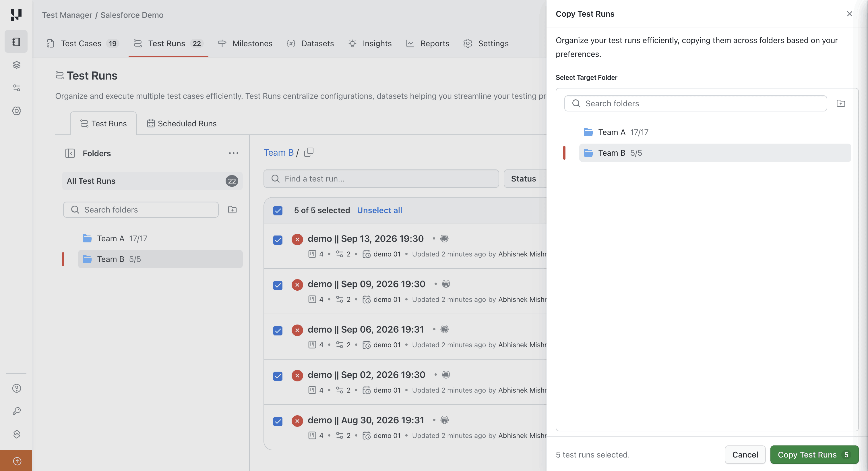
Task: Click the Unselect all link
Action: [x=379, y=211]
